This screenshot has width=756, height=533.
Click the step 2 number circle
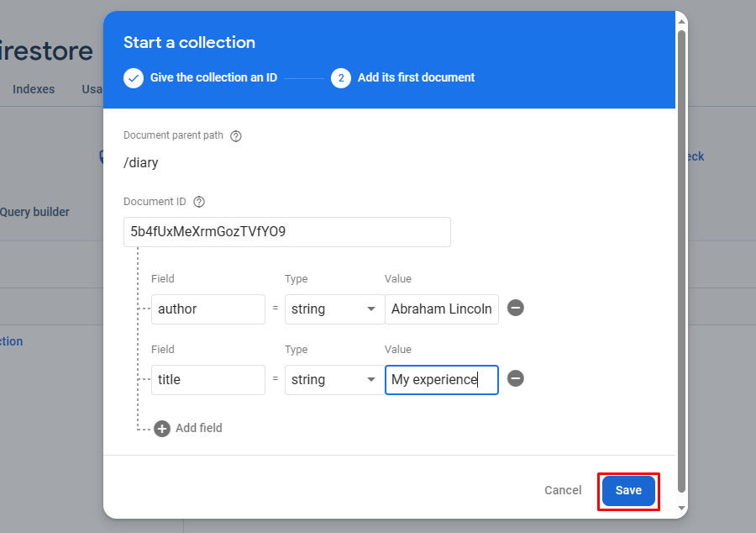click(340, 78)
